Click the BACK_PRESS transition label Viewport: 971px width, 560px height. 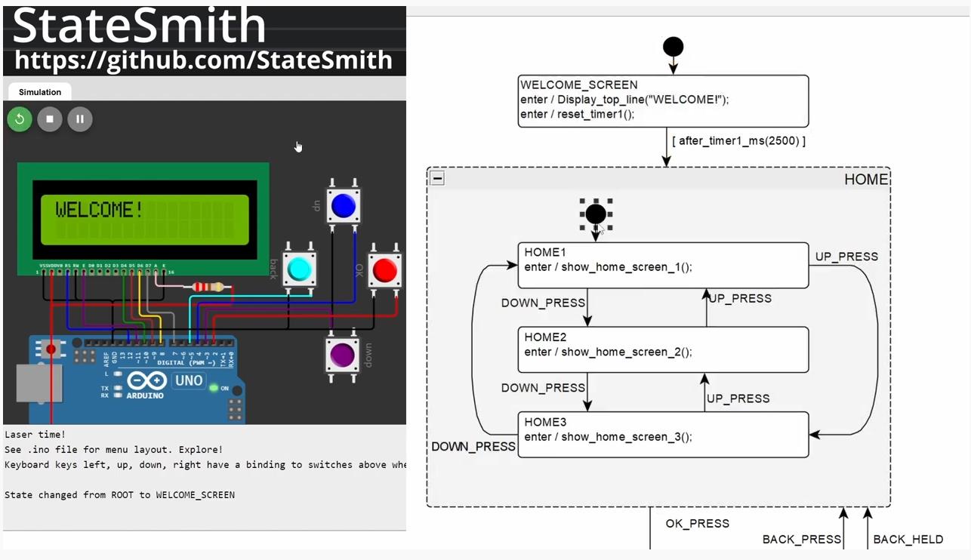coord(801,539)
